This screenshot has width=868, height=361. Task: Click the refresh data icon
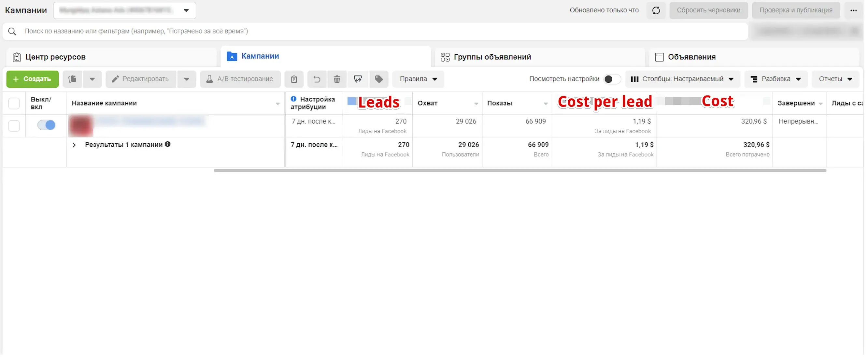[x=656, y=10]
